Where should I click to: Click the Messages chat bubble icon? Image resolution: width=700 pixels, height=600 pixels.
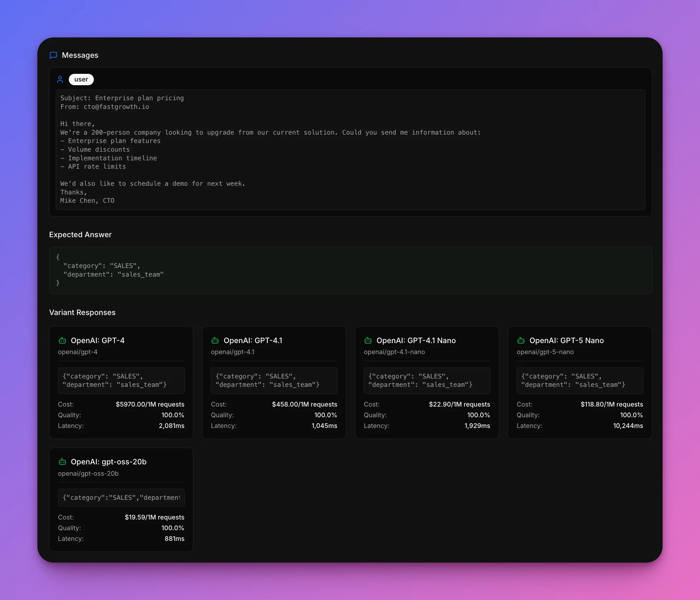(x=53, y=55)
